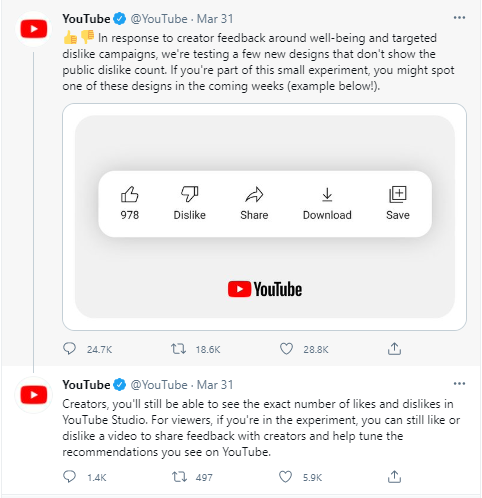Click the Mar 31 timestamp on second tweet
This screenshot has width=482, height=498.
tap(215, 385)
